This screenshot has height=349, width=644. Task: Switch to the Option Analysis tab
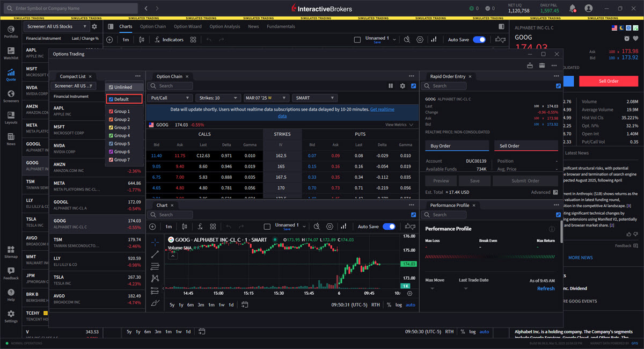[x=225, y=26]
